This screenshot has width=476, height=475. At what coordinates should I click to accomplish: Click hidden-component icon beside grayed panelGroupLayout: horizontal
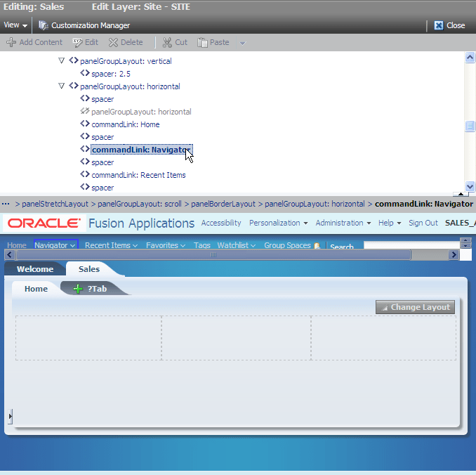pyautogui.click(x=85, y=111)
